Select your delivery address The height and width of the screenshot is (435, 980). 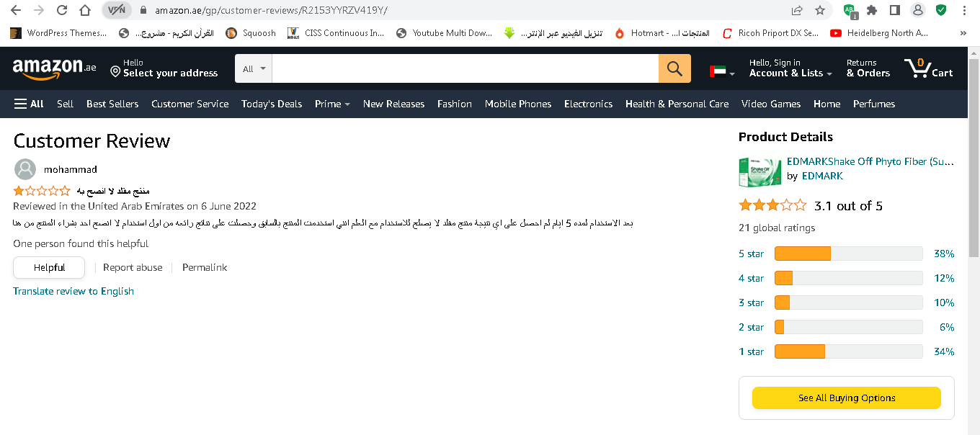pos(164,68)
